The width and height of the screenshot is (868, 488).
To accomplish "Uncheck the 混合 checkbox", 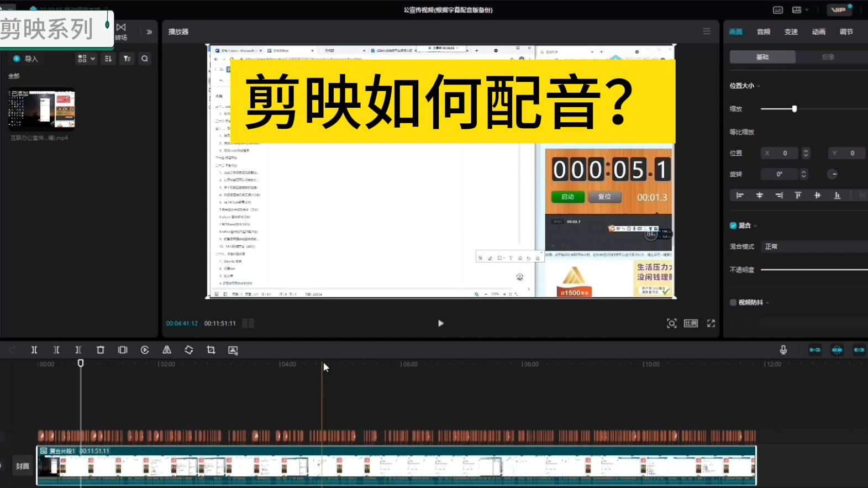I will pos(733,225).
